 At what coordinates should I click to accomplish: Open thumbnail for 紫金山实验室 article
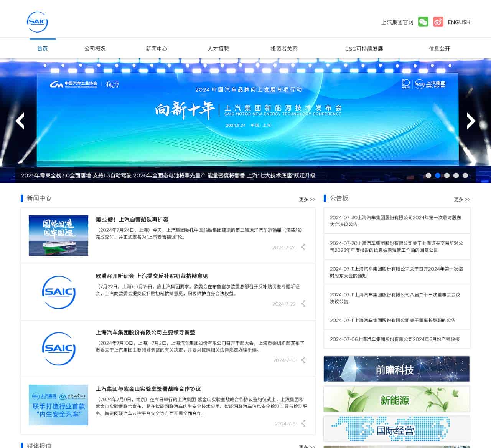click(58, 405)
